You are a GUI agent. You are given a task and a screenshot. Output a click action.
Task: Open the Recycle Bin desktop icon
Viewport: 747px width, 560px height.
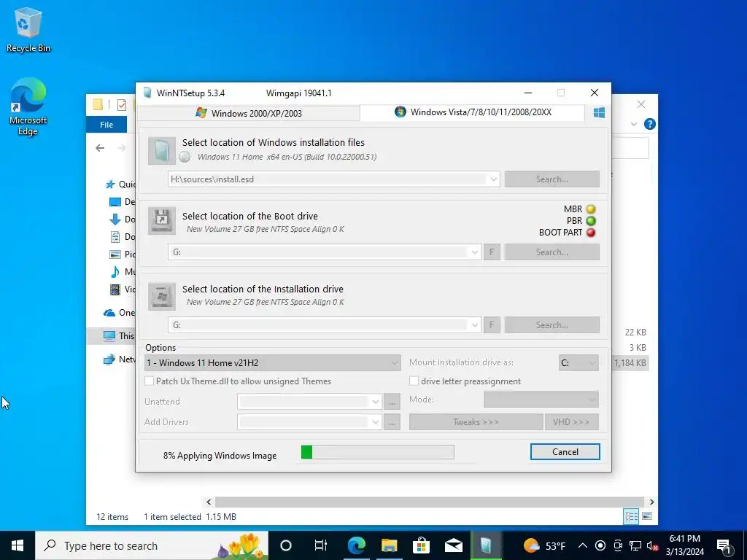coord(28,30)
